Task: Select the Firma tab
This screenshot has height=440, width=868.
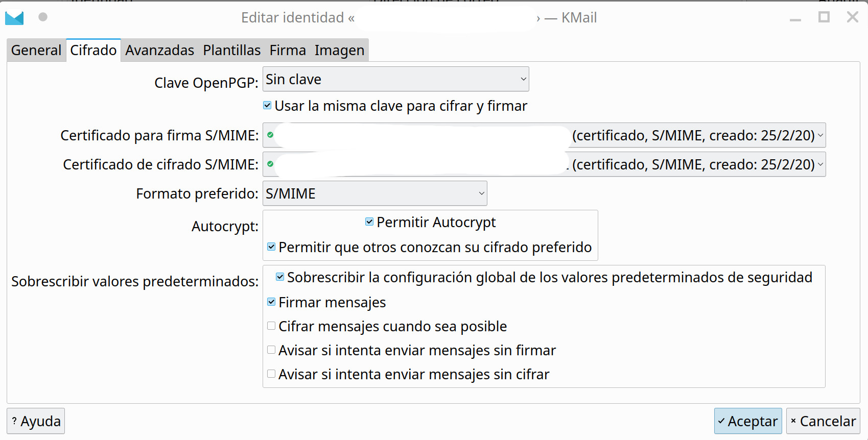Action: click(x=288, y=51)
